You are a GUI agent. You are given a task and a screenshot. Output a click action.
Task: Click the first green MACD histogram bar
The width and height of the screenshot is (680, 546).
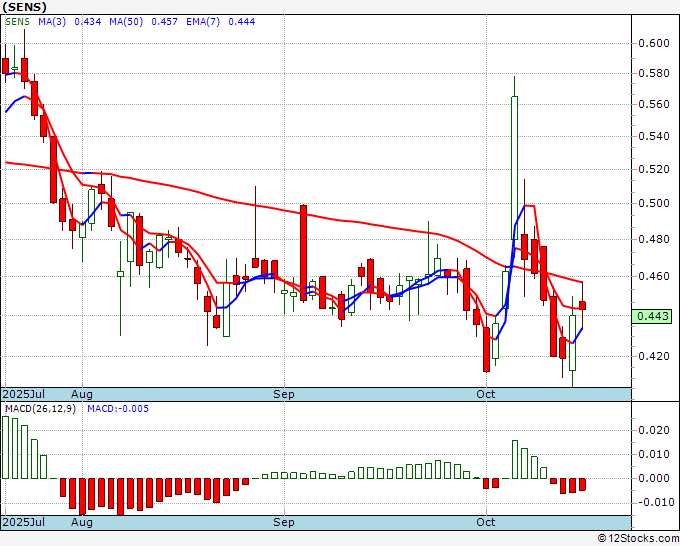pyautogui.click(x=5, y=448)
